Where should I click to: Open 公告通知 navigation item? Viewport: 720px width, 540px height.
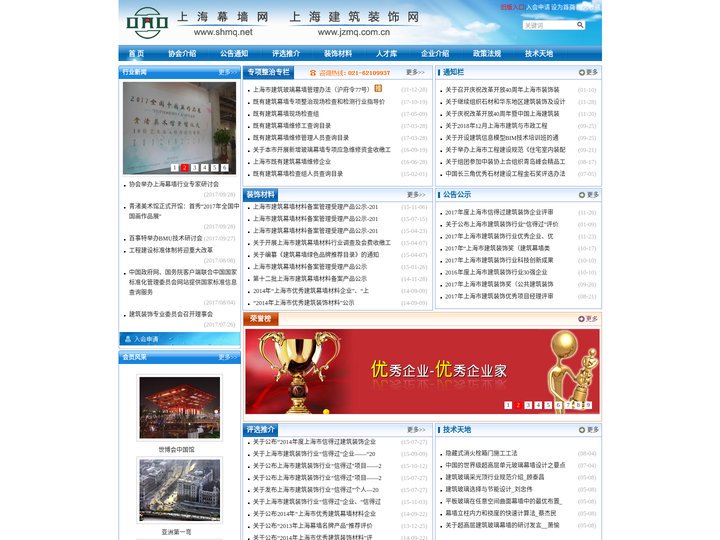pyautogui.click(x=234, y=53)
